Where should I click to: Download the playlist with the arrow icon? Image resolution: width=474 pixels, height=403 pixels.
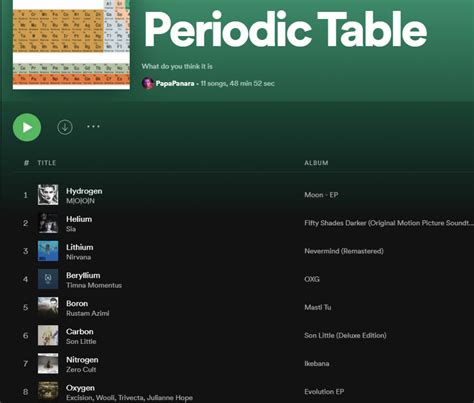65,127
